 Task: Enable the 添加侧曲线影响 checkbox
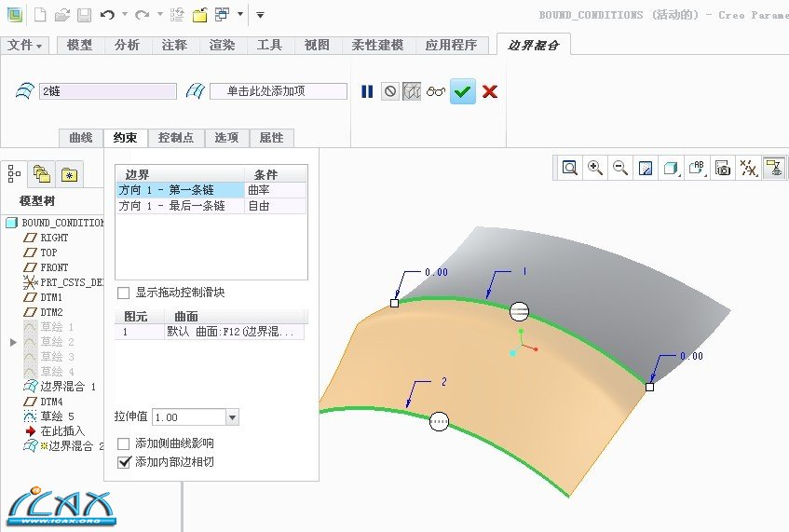click(123, 443)
